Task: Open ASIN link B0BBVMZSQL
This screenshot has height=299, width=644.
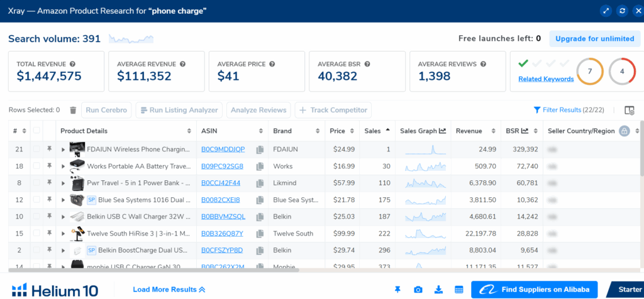Action: [x=223, y=217]
